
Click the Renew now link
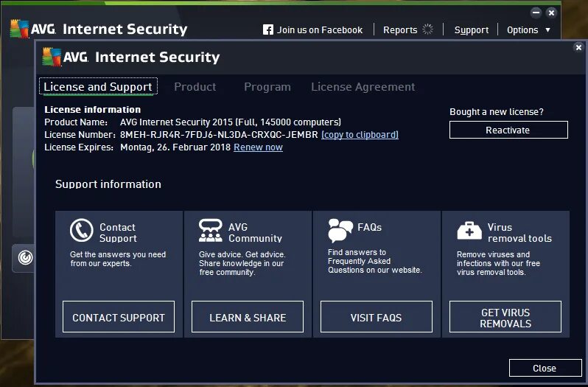click(258, 147)
